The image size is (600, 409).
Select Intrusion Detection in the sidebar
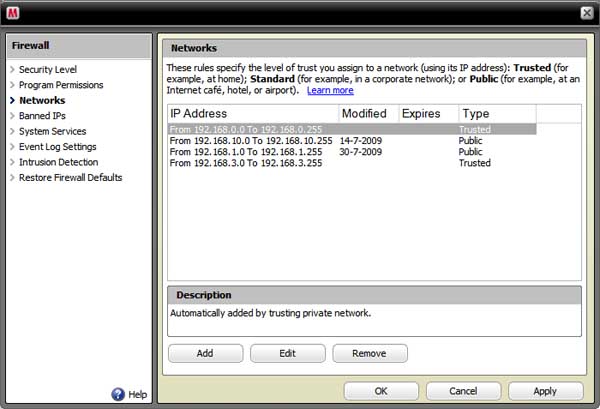[58, 162]
